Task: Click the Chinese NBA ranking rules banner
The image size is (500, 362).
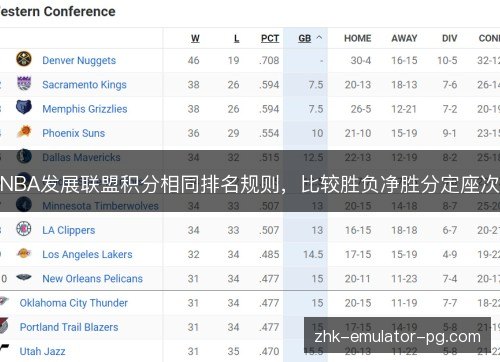Action: pos(250,181)
